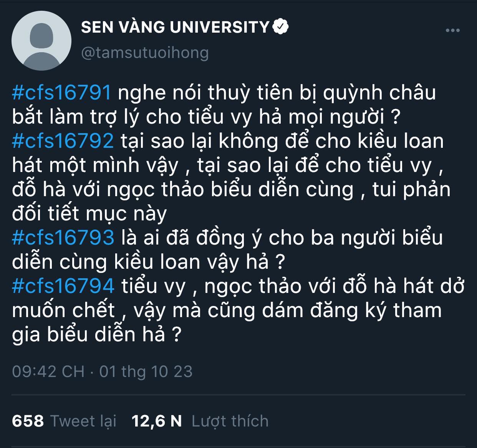Viewport: 477px width, 448px height.
Task: Click the text 'tui phản đối tiết mục này'
Action: 231,201
